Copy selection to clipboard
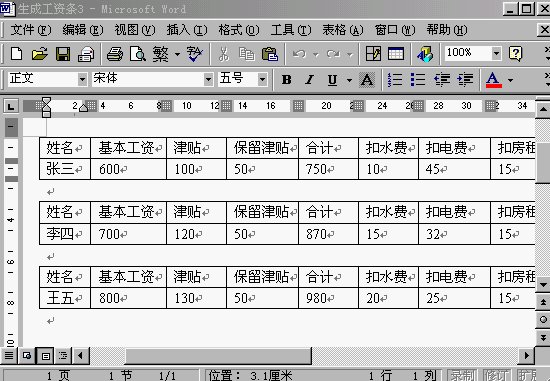Viewport: 550px width, 381px height. coord(247,54)
